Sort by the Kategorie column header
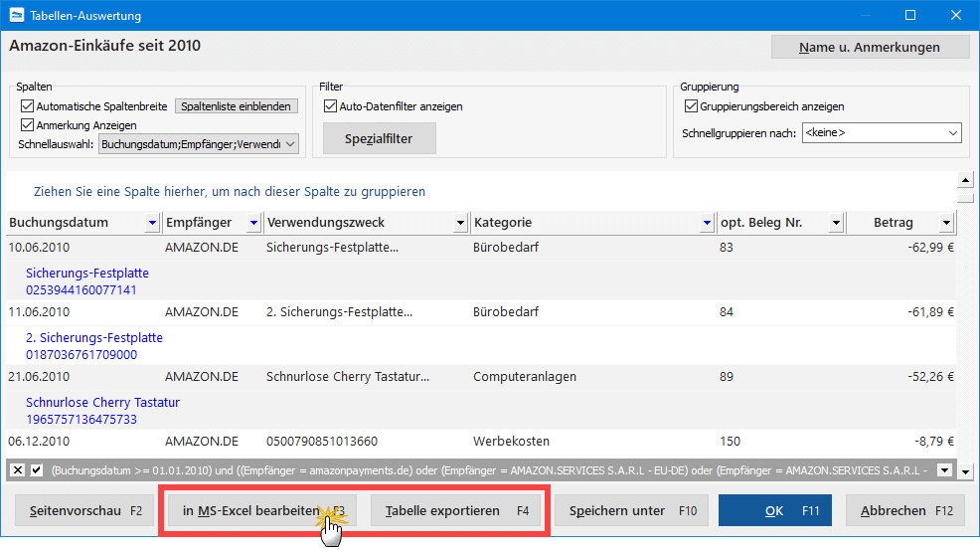 tap(503, 222)
